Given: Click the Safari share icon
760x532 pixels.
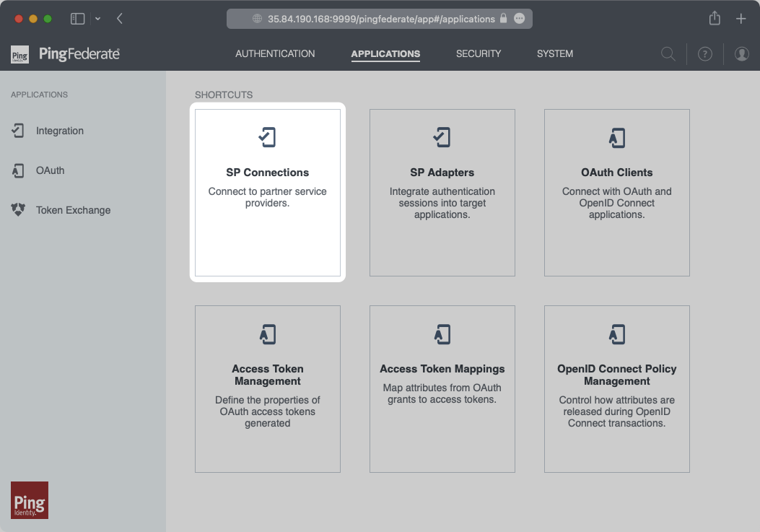Looking at the screenshot, I should coord(715,19).
